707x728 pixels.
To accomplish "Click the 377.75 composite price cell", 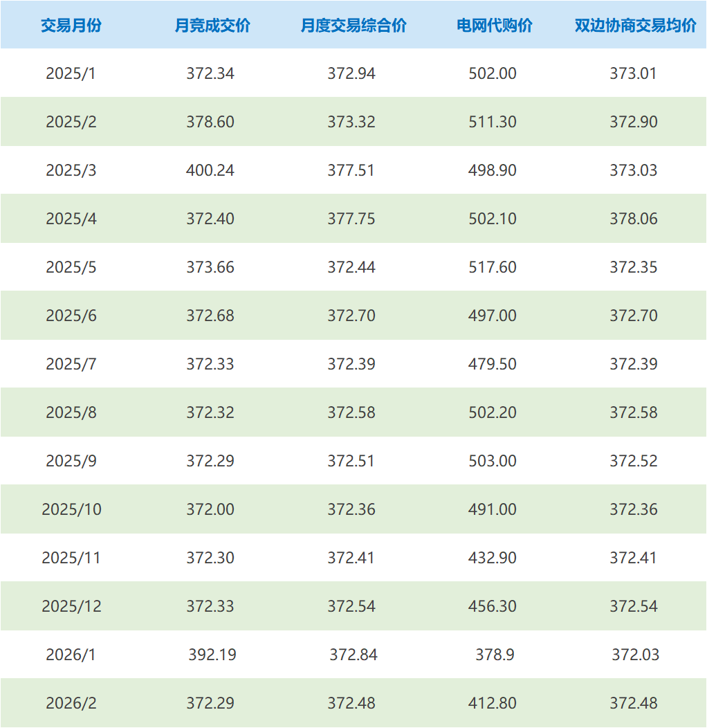I will [351, 219].
